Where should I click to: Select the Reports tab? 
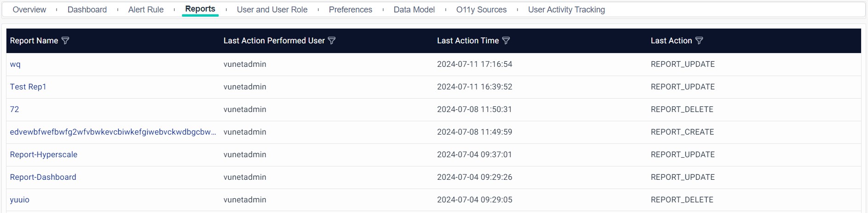point(200,9)
